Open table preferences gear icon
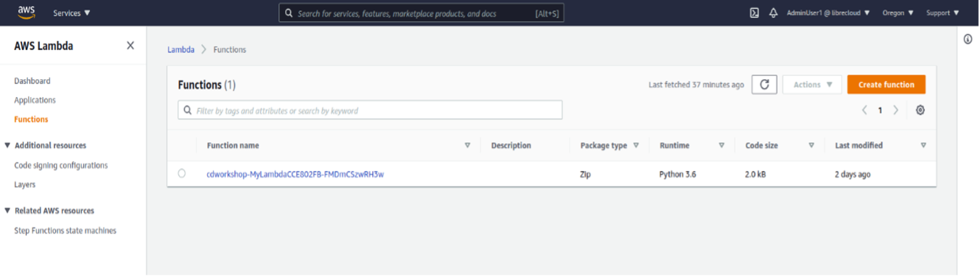This screenshot has height=278, width=980. [920, 110]
